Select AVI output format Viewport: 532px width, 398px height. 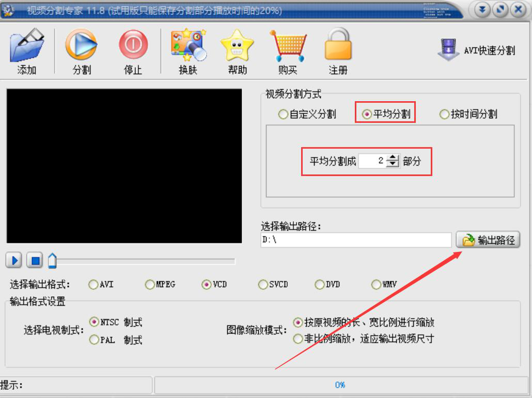pos(101,284)
